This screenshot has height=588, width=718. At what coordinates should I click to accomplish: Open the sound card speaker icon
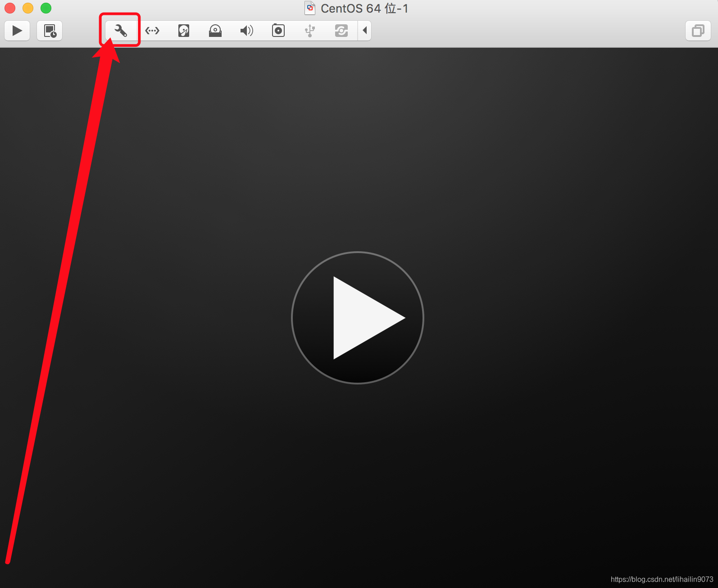pyautogui.click(x=247, y=31)
